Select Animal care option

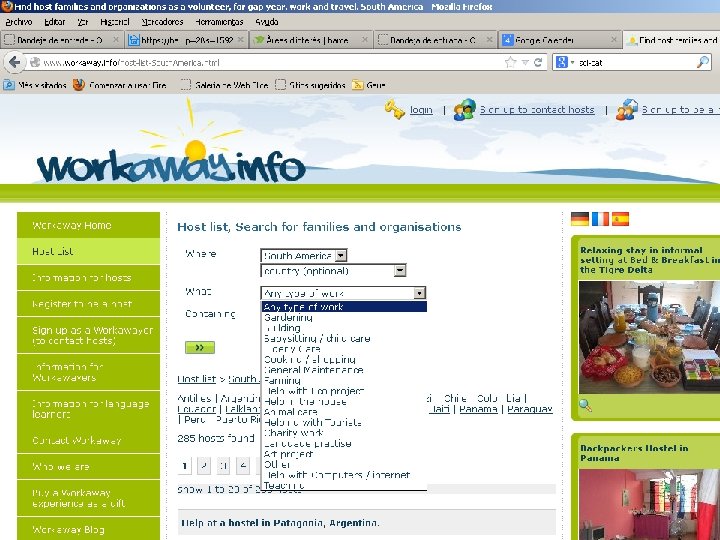[291, 412]
